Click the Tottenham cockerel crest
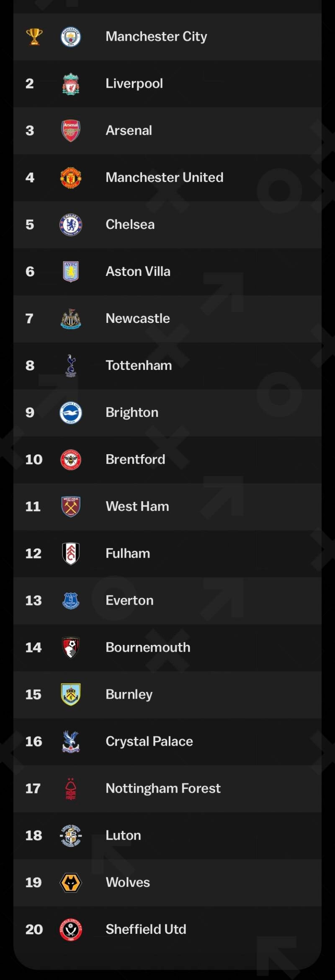 [71, 366]
